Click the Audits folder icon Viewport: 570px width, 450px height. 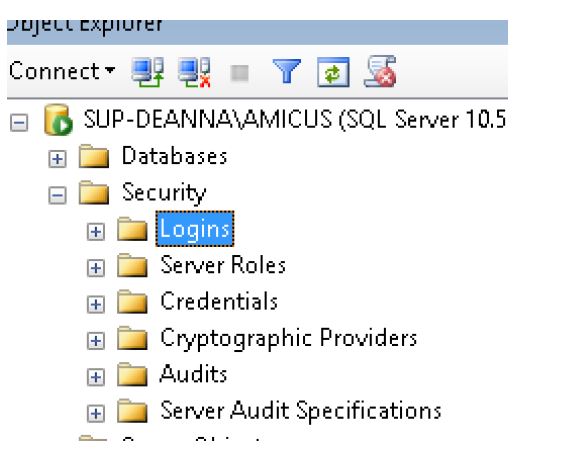[132, 374]
